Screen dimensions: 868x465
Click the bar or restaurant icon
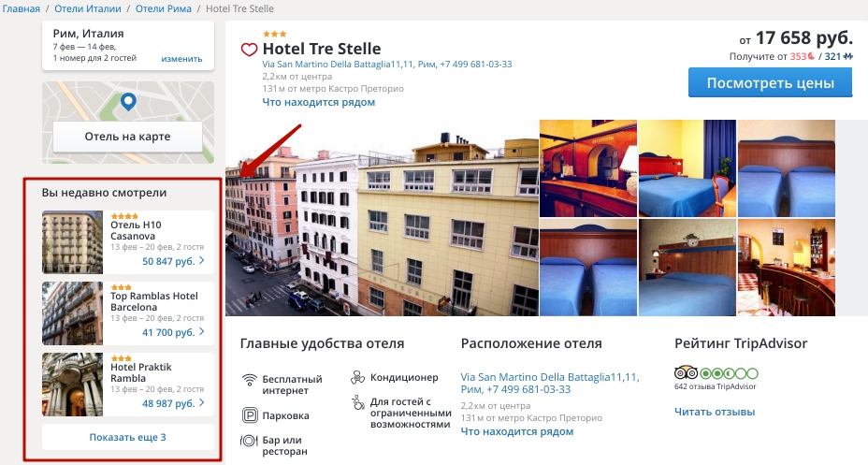249,441
